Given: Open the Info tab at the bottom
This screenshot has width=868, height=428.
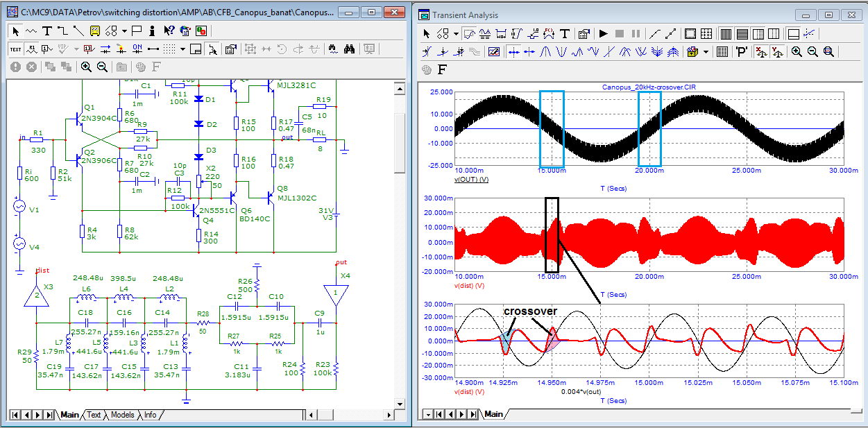Looking at the screenshot, I should [151, 415].
